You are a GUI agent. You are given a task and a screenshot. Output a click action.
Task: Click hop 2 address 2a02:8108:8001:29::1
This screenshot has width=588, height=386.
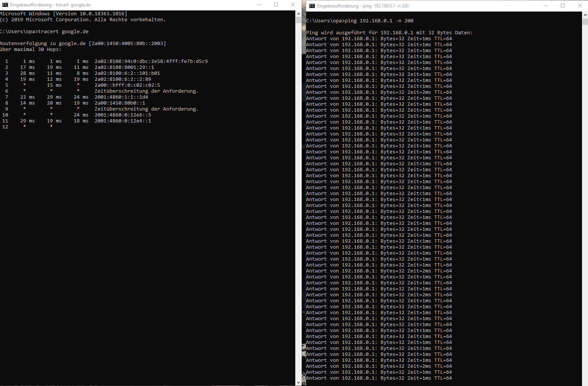(124, 67)
